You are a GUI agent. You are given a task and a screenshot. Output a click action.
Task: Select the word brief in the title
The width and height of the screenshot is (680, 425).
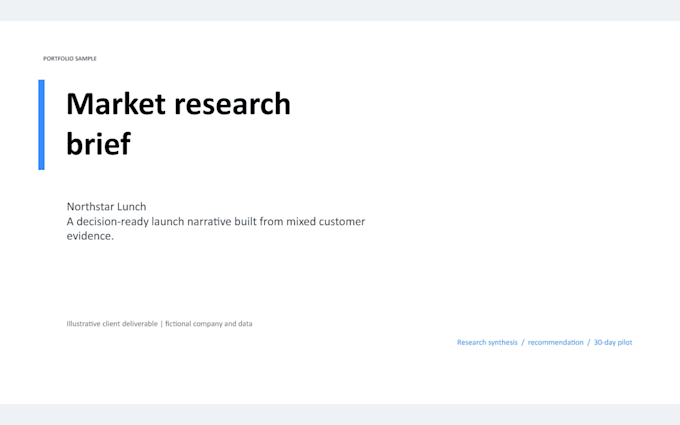tap(98, 144)
